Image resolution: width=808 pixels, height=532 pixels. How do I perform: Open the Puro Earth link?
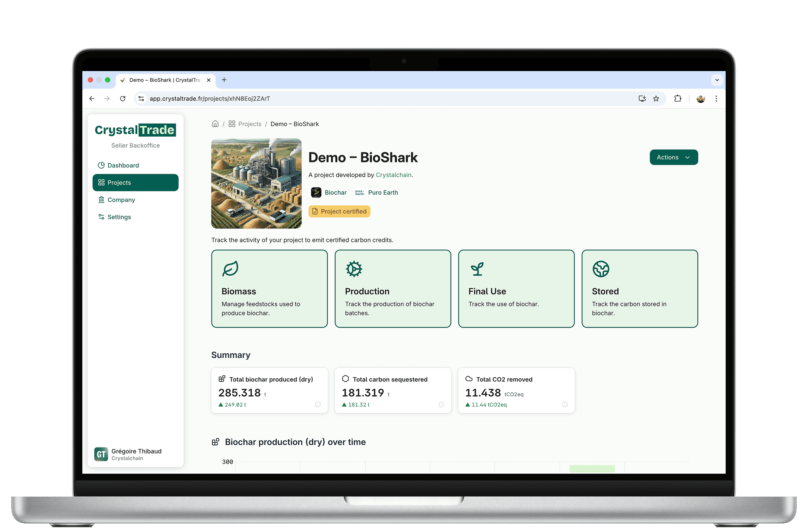pos(383,192)
